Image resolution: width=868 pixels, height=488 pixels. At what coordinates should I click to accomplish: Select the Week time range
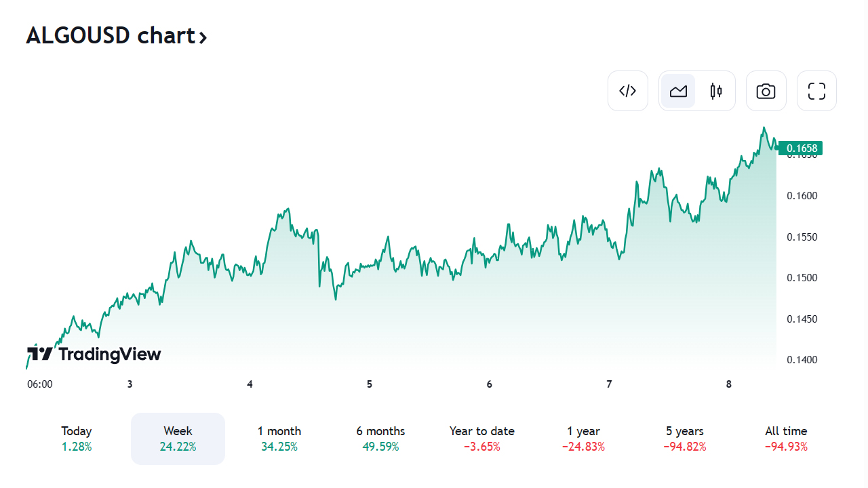point(178,439)
